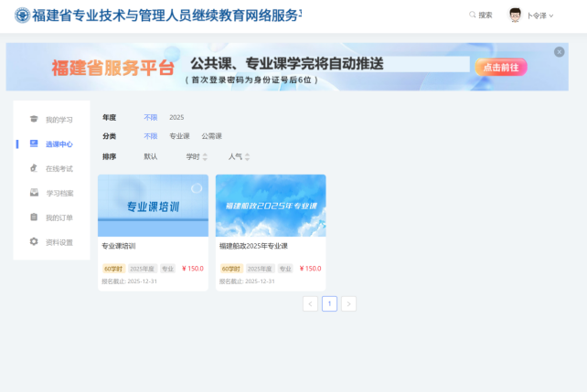Click the site logo emblem in header

click(x=22, y=16)
